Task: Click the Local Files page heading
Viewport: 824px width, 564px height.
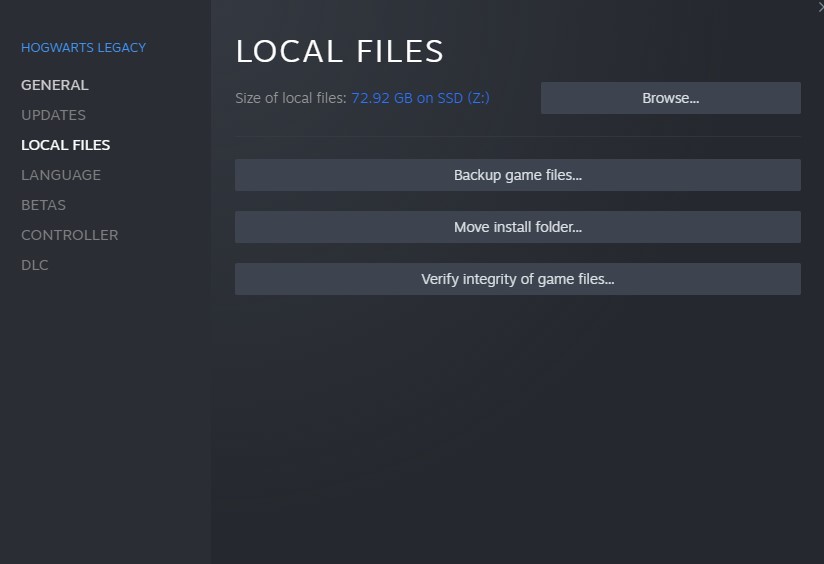Action: tap(339, 51)
